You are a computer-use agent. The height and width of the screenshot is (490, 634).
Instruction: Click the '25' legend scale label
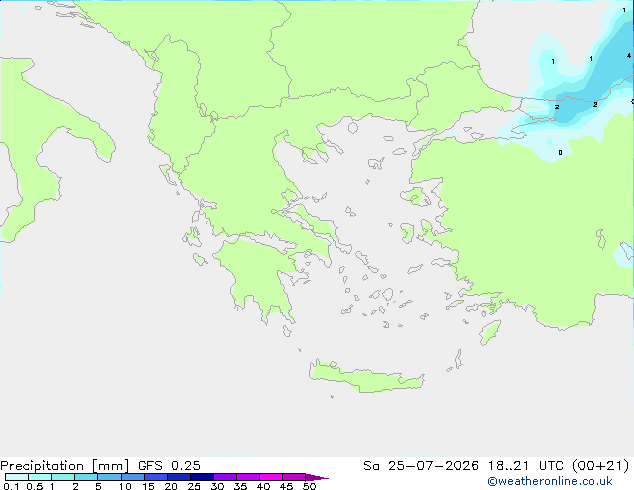(x=194, y=486)
